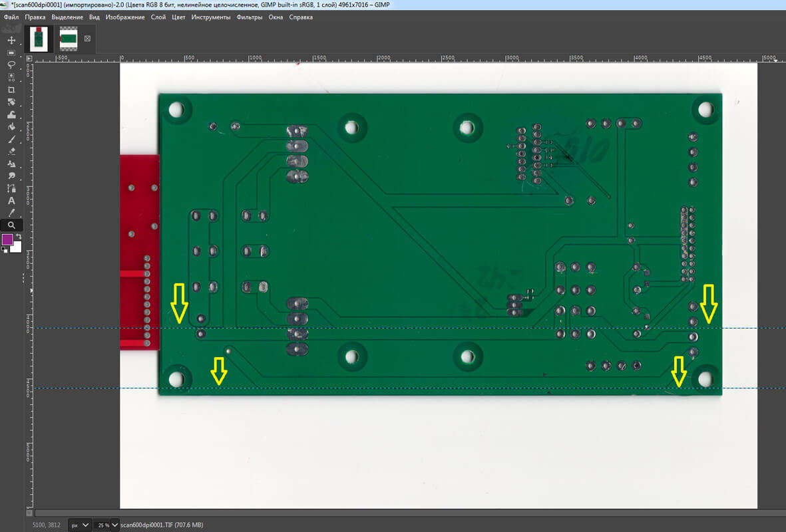
Task: Reset colors to default black and white
Action: pyautogui.click(x=5, y=250)
